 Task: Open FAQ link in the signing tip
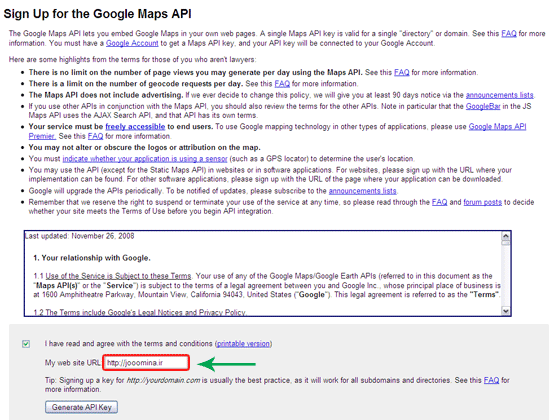491,380
